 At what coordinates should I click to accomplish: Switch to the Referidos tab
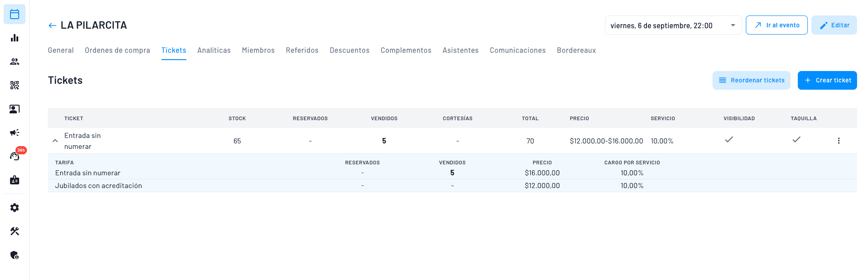302,51
